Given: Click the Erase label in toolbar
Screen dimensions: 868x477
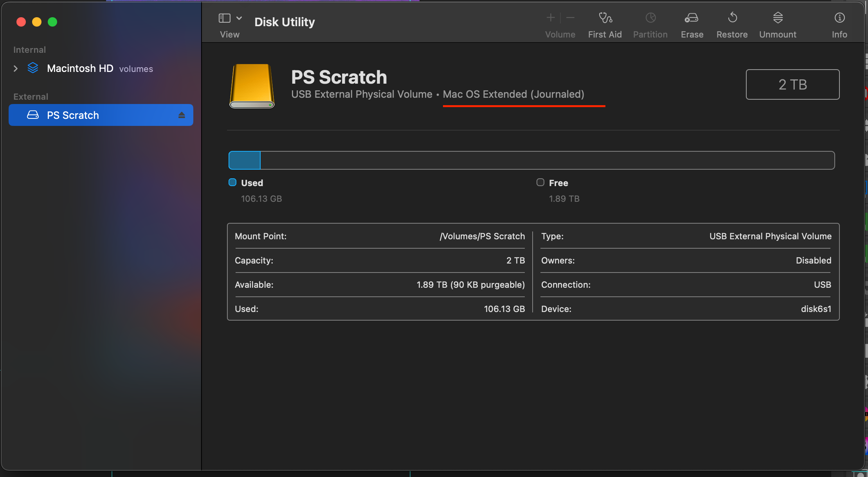Looking at the screenshot, I should 692,34.
